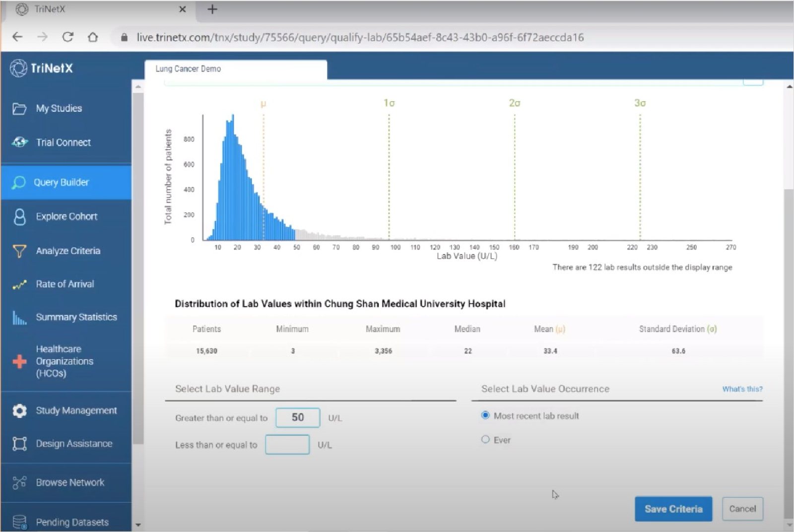794x532 pixels.
Task: Click the Less than or equal to field
Action: coord(287,444)
